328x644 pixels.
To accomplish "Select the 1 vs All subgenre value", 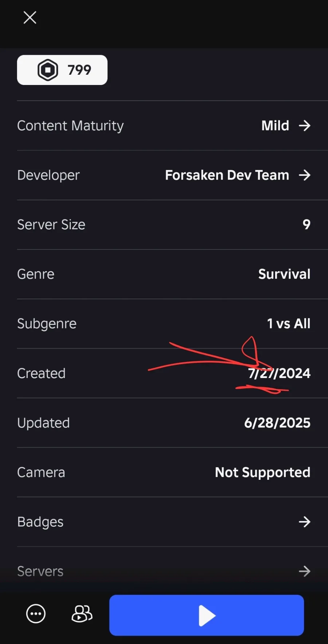I will tap(289, 324).
